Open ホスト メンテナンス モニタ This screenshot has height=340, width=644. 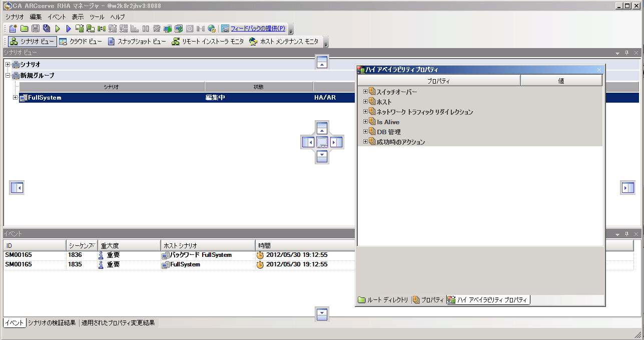pos(284,42)
